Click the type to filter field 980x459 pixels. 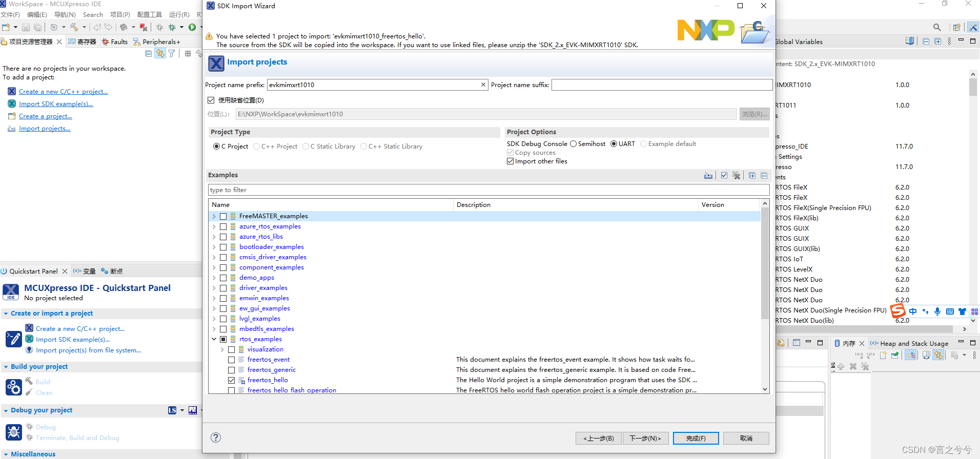point(488,190)
